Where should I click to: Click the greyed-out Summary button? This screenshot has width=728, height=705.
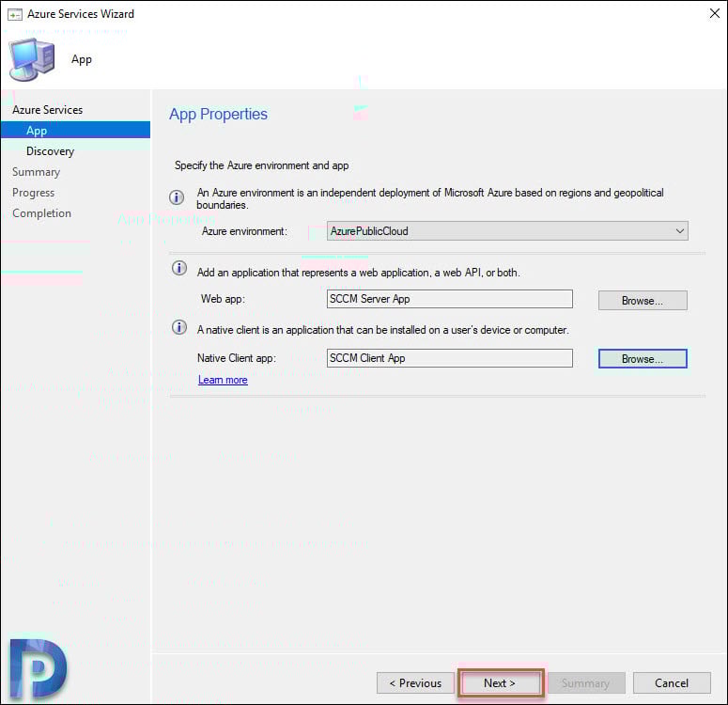[586, 683]
